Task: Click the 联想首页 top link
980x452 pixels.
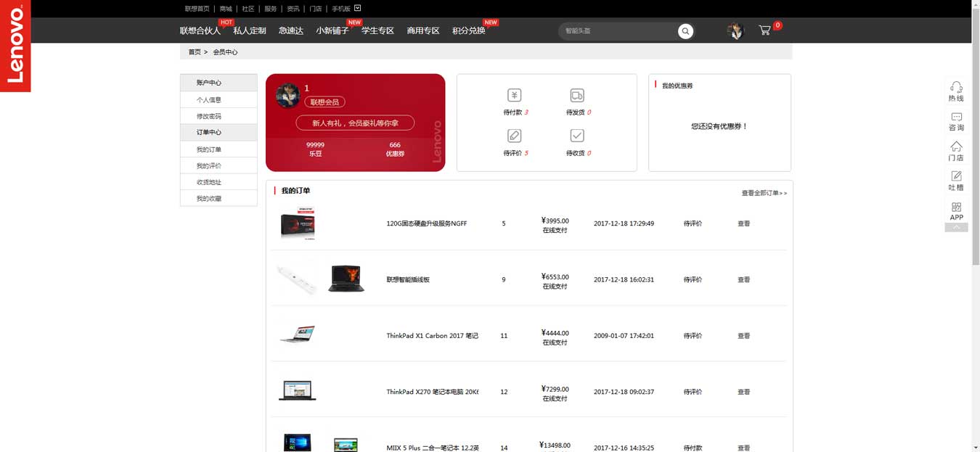Action: tap(197, 9)
